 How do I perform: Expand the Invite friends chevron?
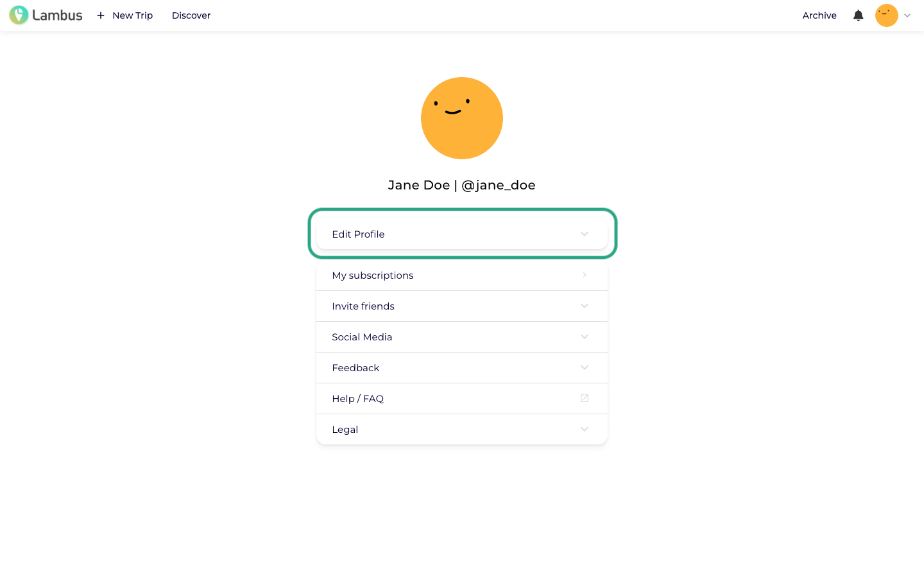pyautogui.click(x=584, y=306)
